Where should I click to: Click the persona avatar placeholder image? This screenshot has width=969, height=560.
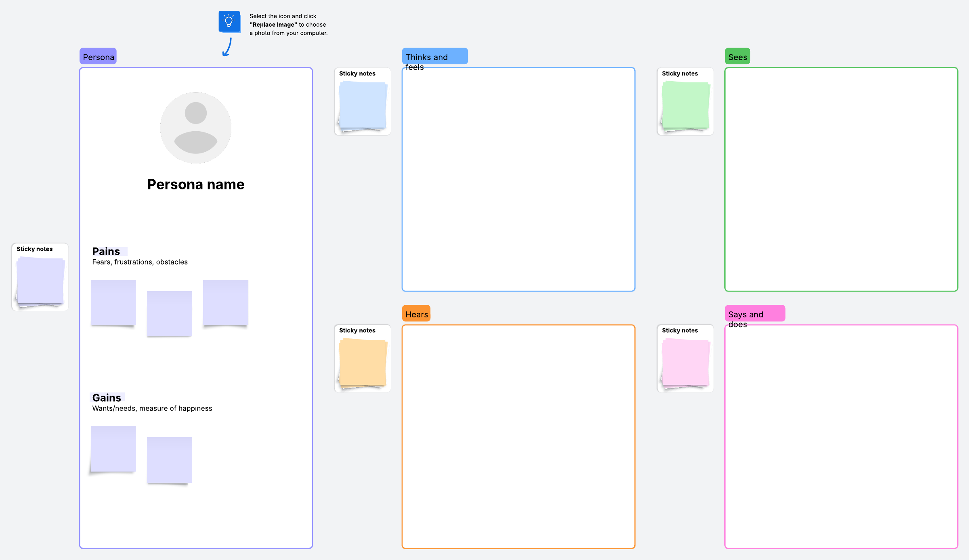[196, 128]
